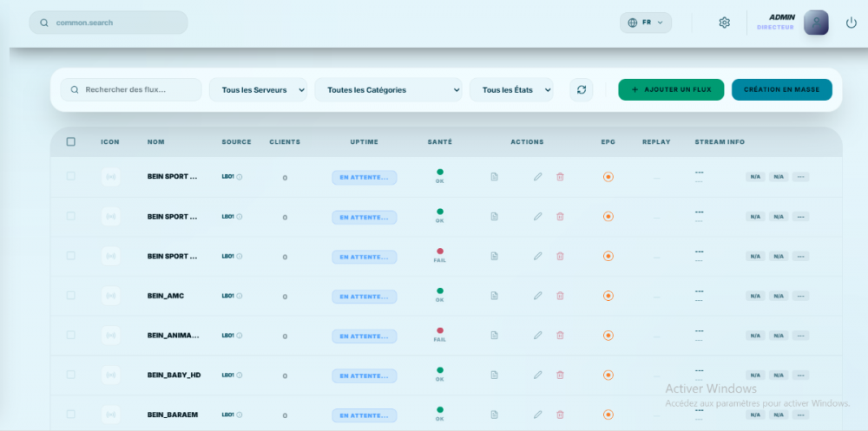Open the Admin Directeur profile avatar
This screenshot has width=868, height=431.
click(815, 23)
